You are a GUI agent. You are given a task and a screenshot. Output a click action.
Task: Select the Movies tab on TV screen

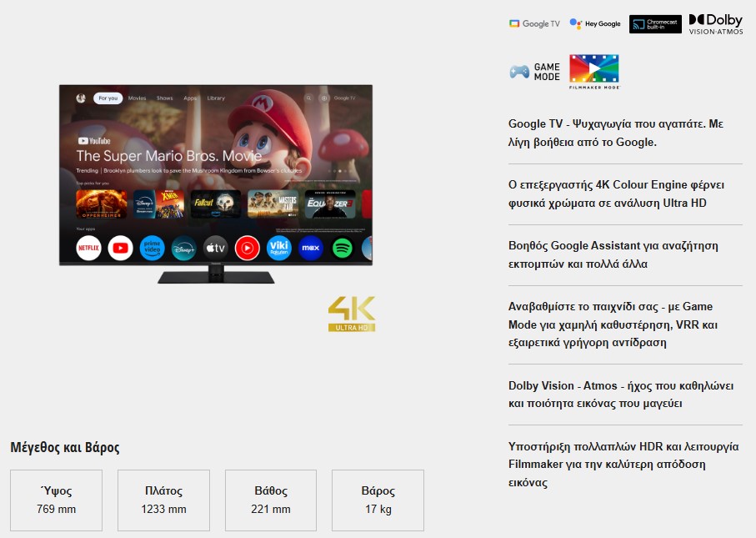[x=137, y=98]
